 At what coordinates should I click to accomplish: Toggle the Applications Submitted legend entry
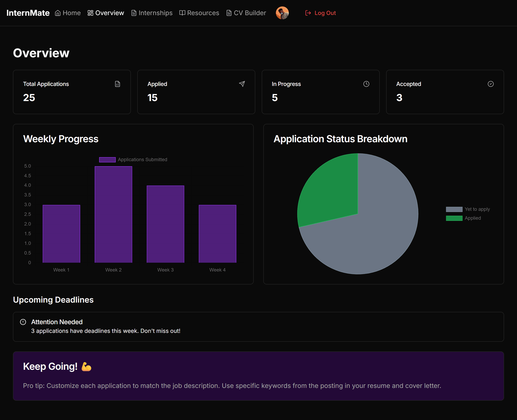point(133,159)
